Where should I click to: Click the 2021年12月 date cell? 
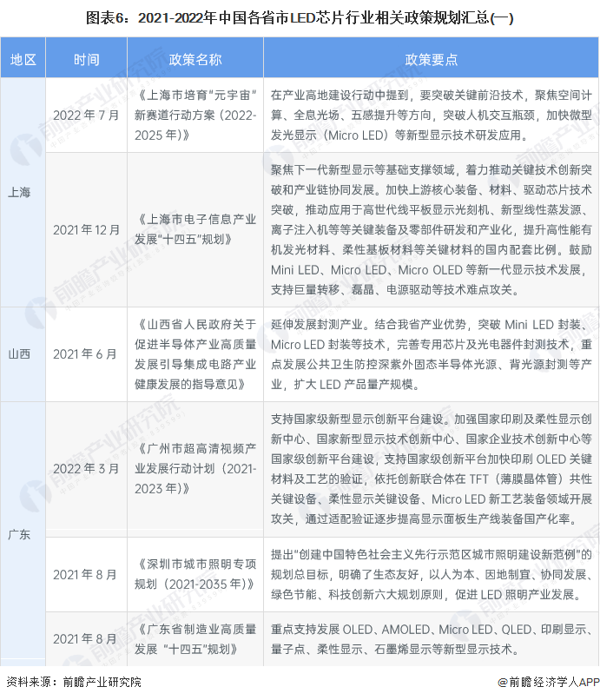pyautogui.click(x=86, y=229)
